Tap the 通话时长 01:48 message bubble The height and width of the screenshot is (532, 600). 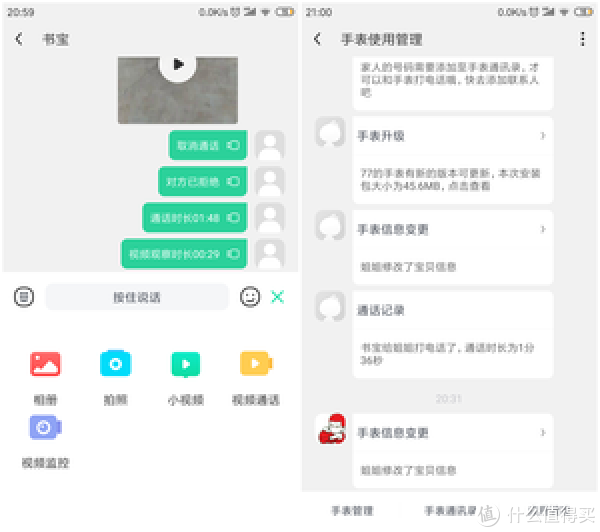coord(195,218)
